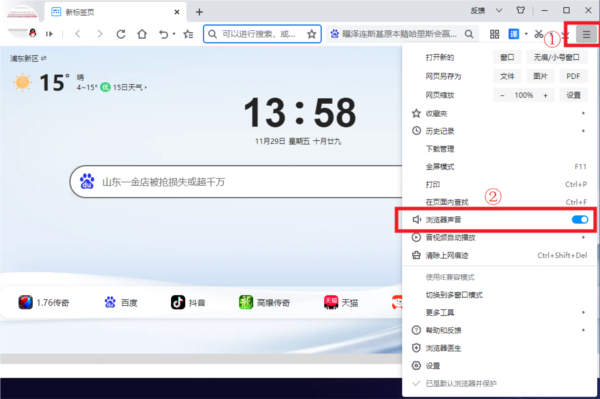Screen dimensions: 600x399
Task: Expand the translate dropdown arrow
Action: pyautogui.click(x=526, y=34)
